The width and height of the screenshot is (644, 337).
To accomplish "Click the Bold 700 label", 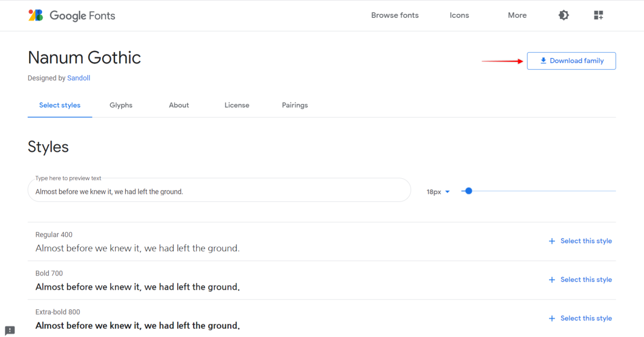I will tap(49, 273).
